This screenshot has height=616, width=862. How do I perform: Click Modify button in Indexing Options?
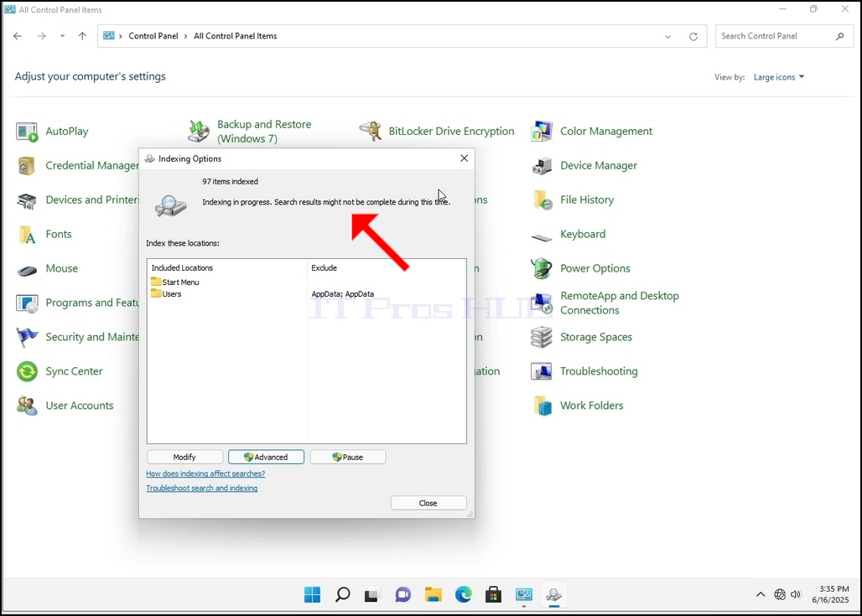pos(184,457)
